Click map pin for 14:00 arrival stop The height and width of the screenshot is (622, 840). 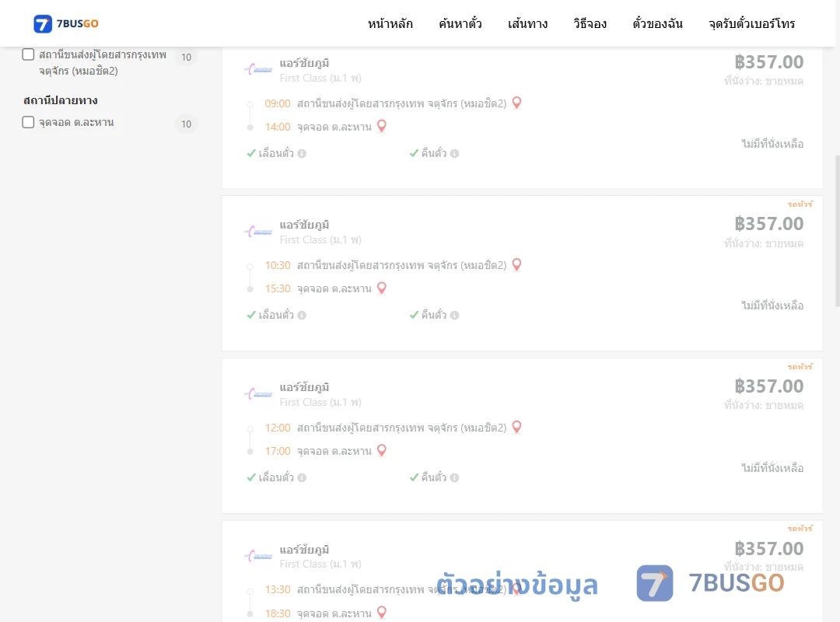pyautogui.click(x=381, y=126)
